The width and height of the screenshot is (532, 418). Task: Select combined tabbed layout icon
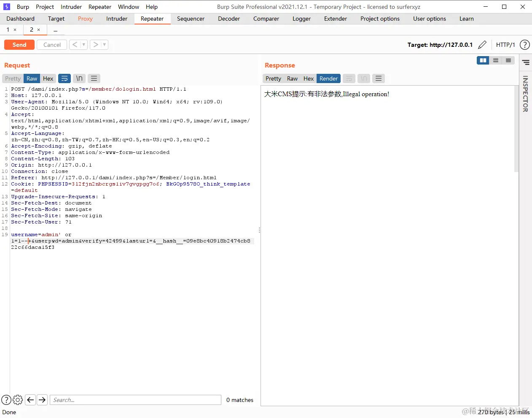tap(508, 60)
